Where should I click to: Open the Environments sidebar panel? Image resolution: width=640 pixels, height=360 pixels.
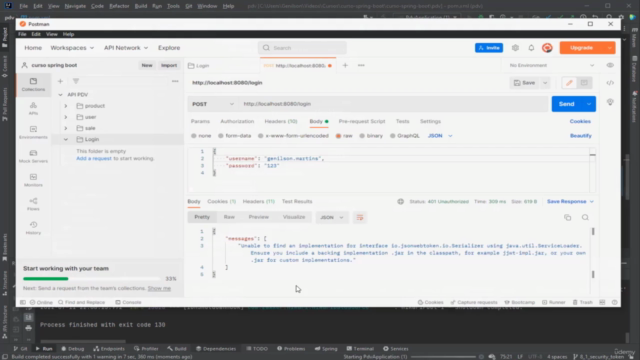coord(33,132)
